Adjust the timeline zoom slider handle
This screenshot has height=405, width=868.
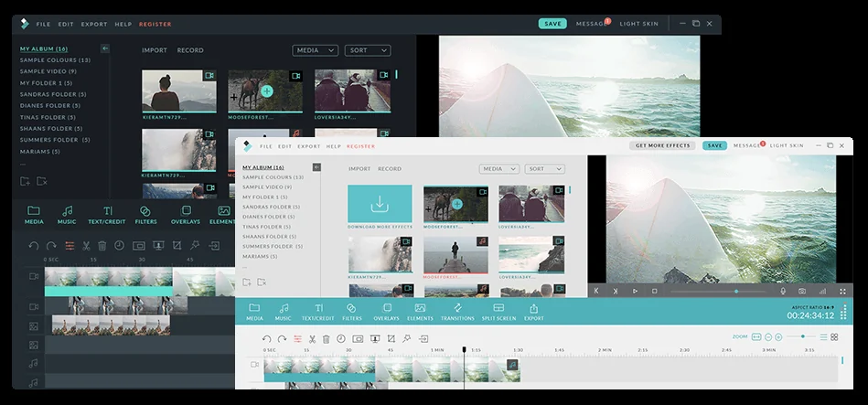coord(803,336)
